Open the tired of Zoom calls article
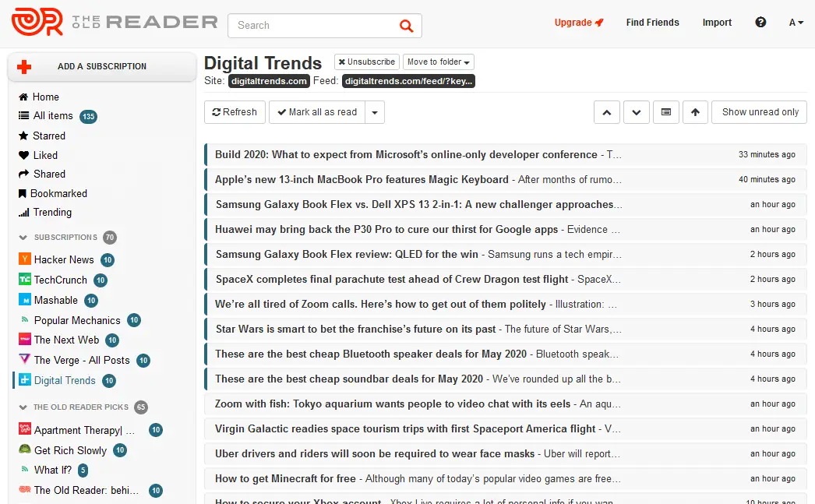 (x=505, y=305)
